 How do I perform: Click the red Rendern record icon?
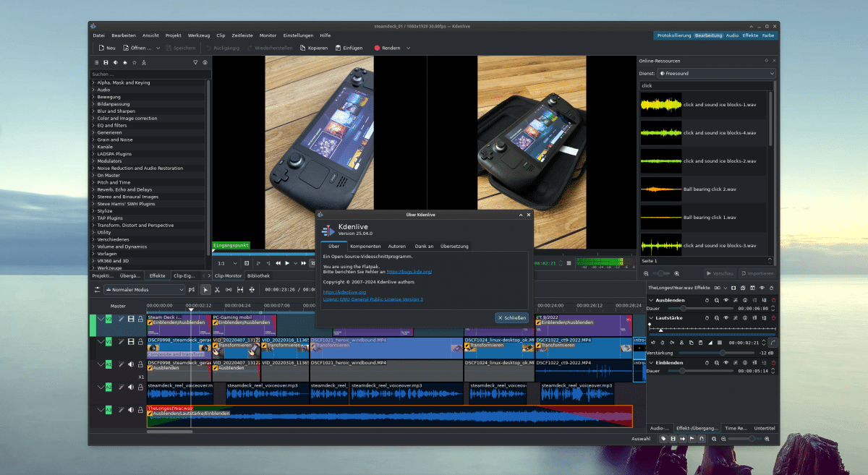[x=377, y=48]
